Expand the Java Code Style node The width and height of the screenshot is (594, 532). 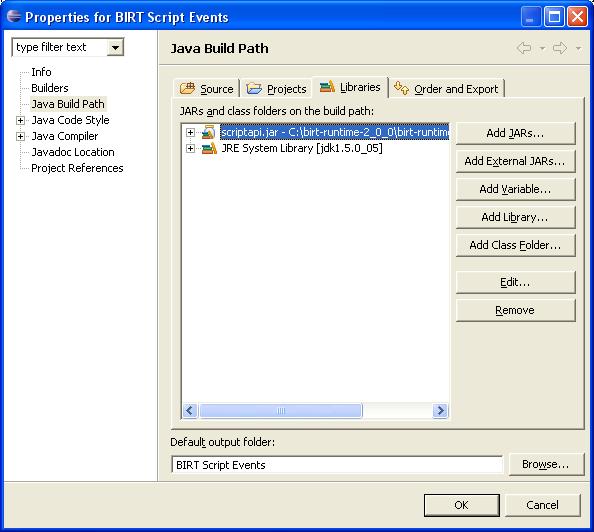tap(20, 120)
